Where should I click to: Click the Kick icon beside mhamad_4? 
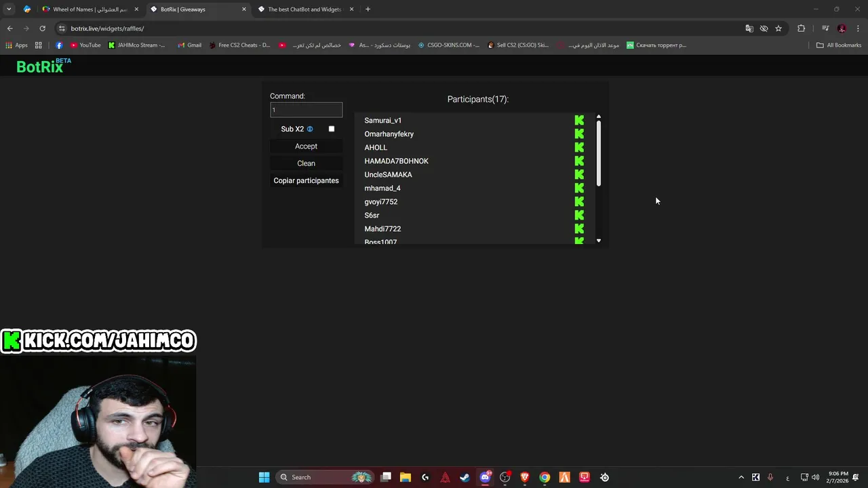pos(579,188)
